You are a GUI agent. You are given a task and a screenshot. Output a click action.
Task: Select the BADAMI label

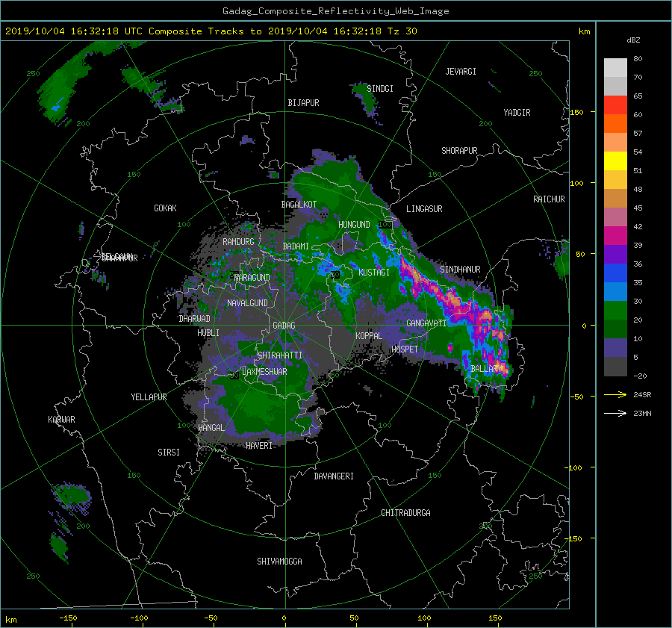296,246
